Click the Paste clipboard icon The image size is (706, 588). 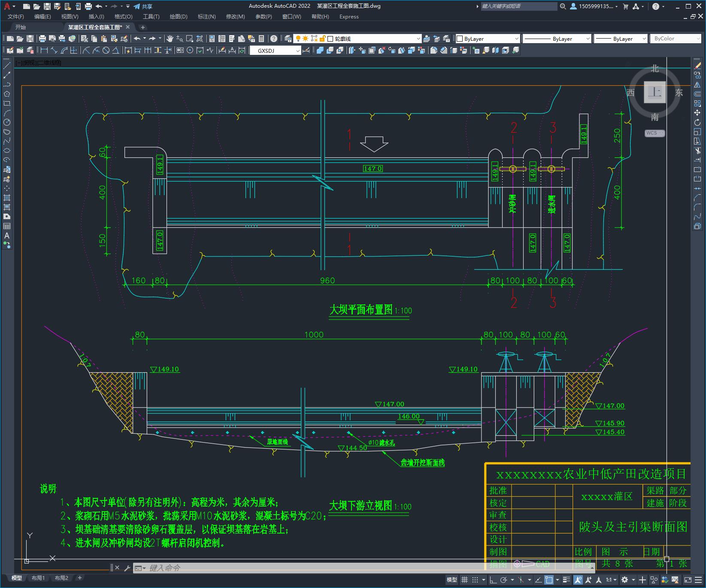pos(103,39)
